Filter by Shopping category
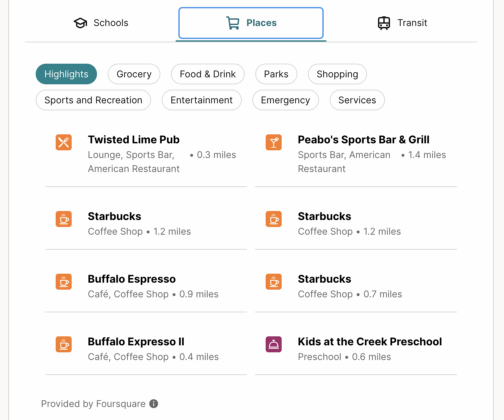Viewport: 504px width, 420px height. pos(337,74)
